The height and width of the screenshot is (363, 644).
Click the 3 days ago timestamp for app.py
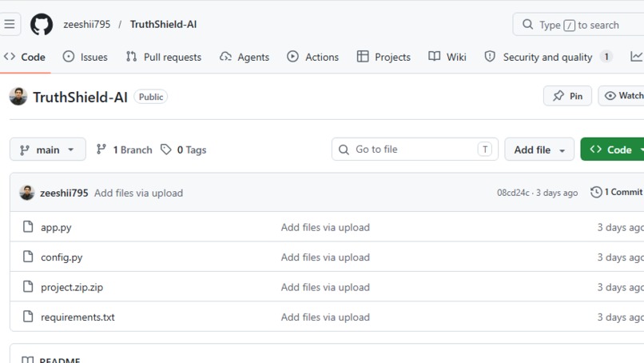[620, 227]
